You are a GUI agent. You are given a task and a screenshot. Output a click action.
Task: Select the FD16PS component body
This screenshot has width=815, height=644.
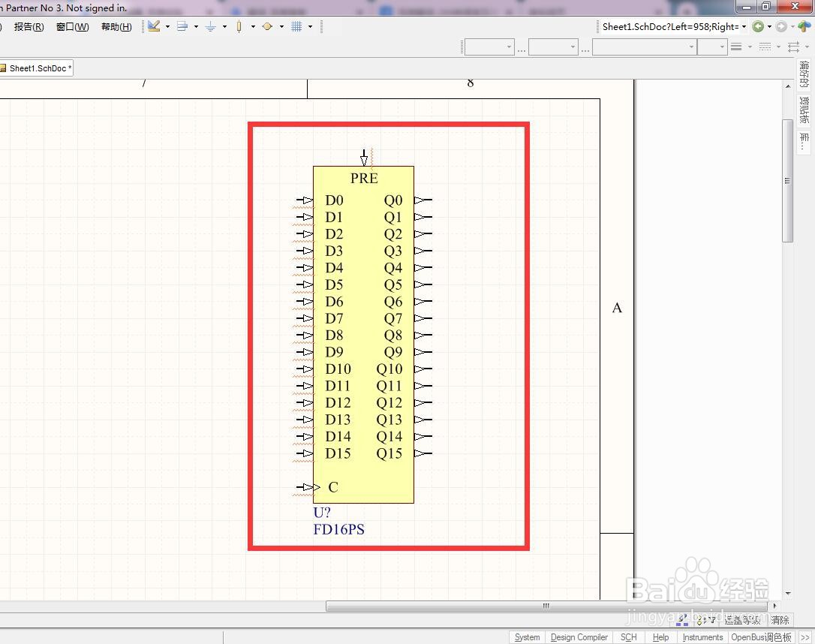click(x=363, y=334)
